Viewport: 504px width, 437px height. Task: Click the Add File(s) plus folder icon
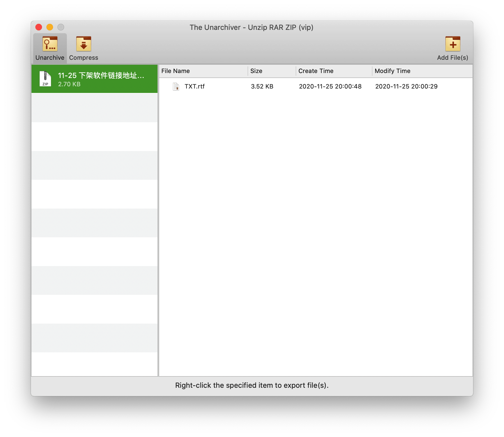click(x=453, y=44)
